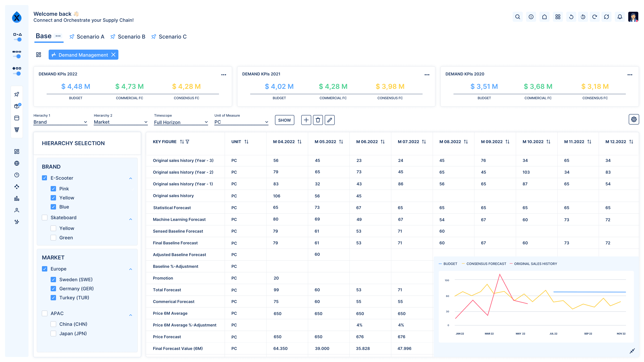Click filter icon on Key Figure column

pyautogui.click(x=187, y=142)
